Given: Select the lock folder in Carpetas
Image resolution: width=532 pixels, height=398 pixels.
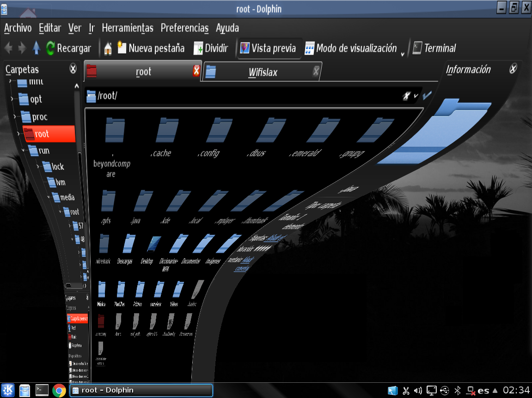Looking at the screenshot, I should [x=53, y=167].
